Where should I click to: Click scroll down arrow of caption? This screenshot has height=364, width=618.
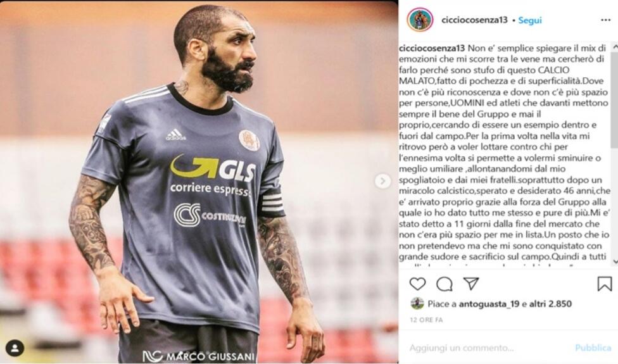[614, 261]
